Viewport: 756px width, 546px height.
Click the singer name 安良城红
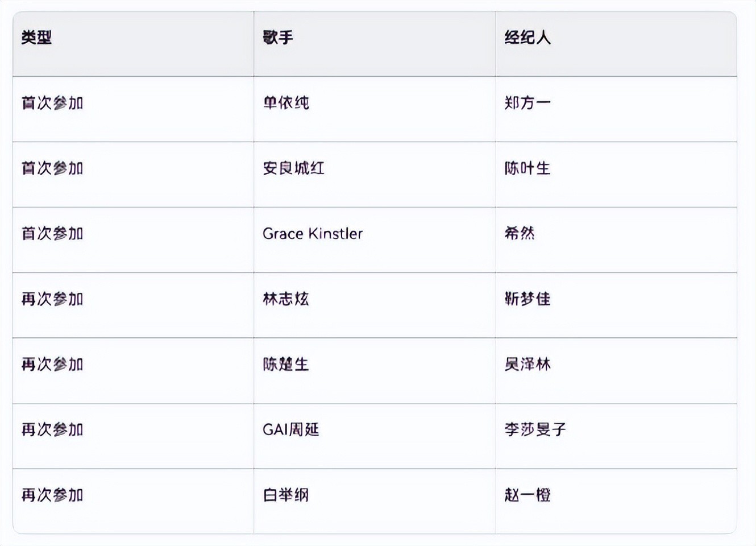(293, 168)
